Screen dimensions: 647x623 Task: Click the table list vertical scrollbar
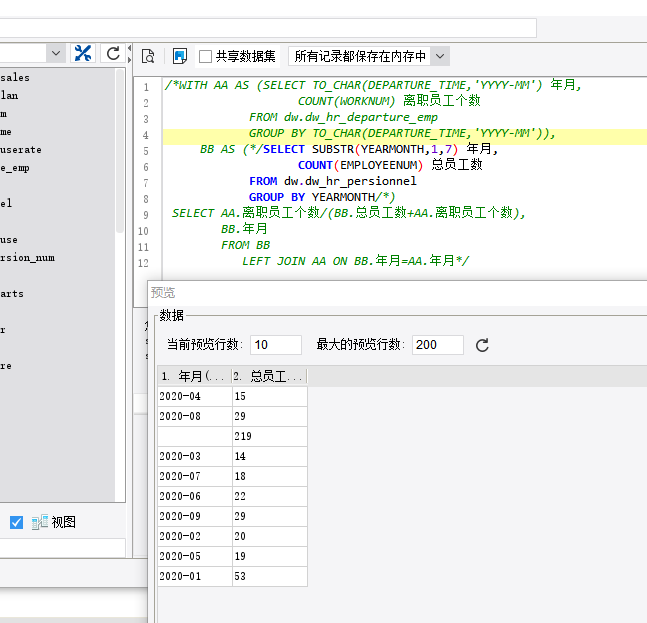pyautogui.click(x=121, y=150)
